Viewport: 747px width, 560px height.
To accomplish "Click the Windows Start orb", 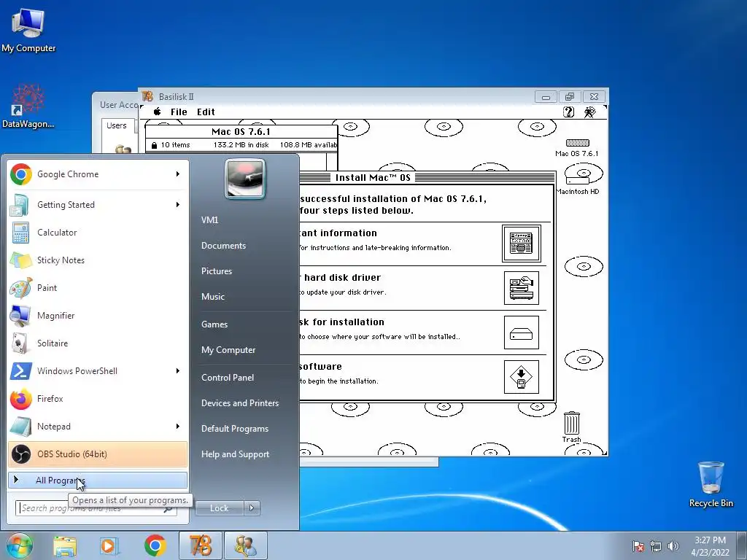I will coord(19,545).
